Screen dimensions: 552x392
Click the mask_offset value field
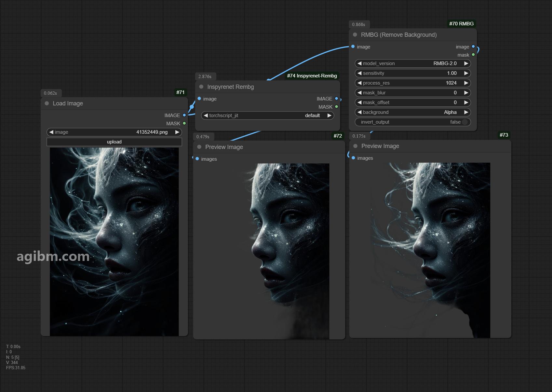pos(413,102)
